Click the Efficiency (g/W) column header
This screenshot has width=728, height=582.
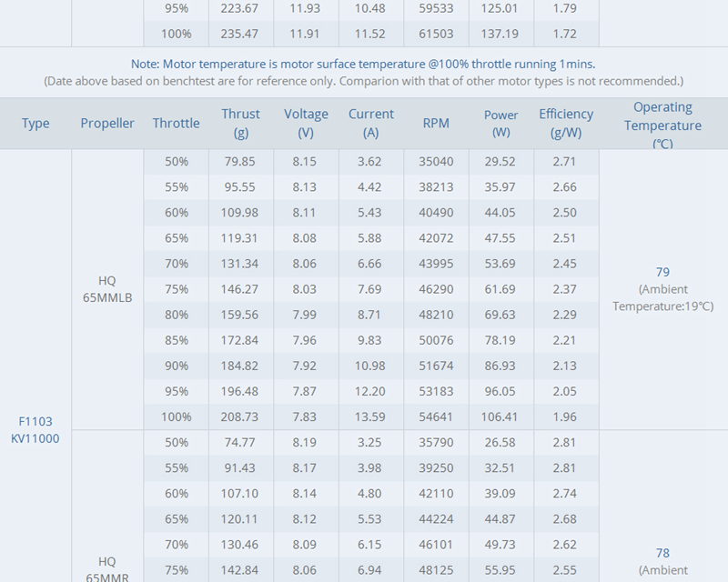(x=566, y=123)
